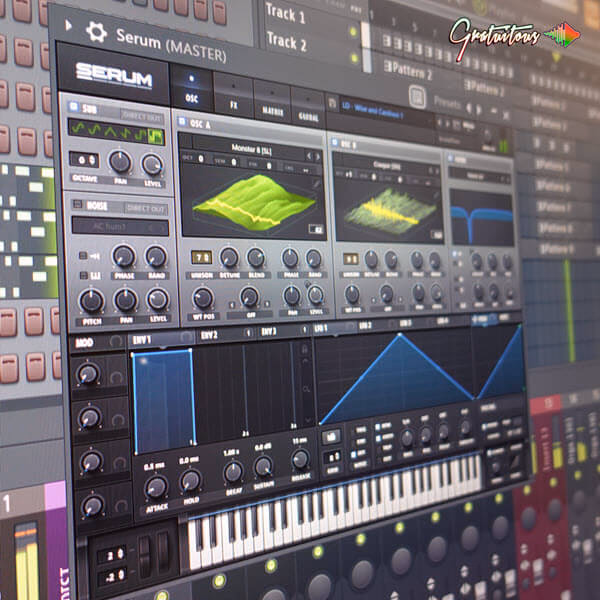Minimize the FL plugin wrapper window

494,111
